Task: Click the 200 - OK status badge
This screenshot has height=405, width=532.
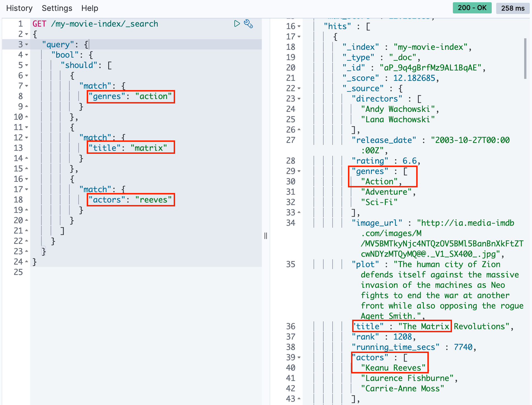Action: pyautogui.click(x=472, y=8)
